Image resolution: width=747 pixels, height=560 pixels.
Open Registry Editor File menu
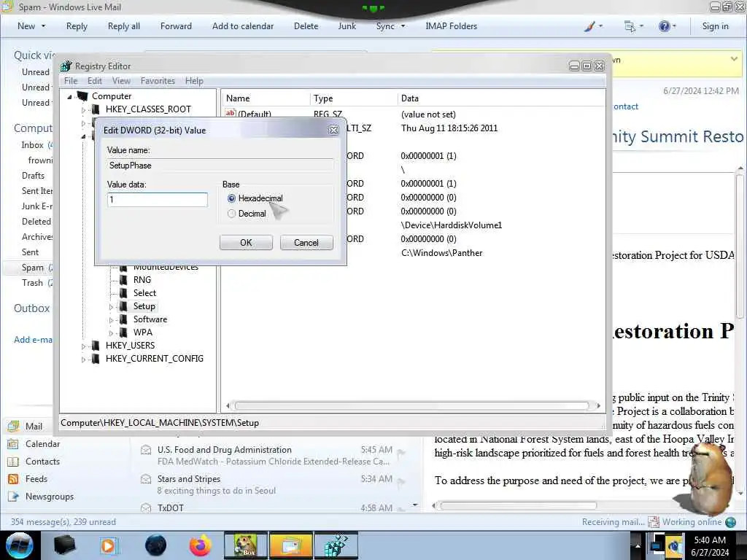point(71,81)
